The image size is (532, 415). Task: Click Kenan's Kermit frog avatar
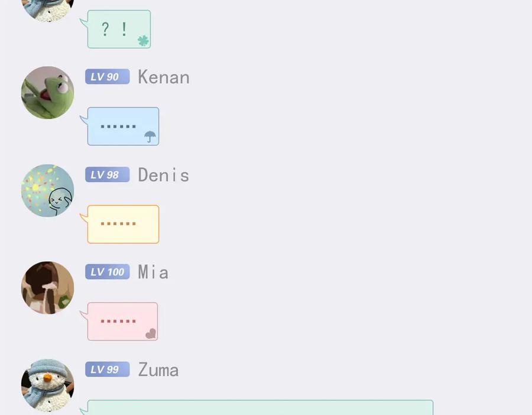click(47, 93)
